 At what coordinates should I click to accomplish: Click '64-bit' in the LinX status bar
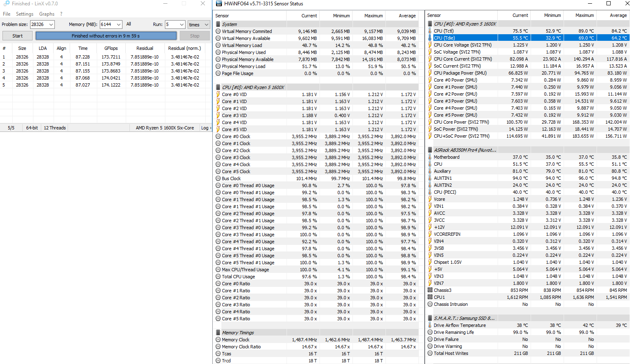click(x=32, y=128)
